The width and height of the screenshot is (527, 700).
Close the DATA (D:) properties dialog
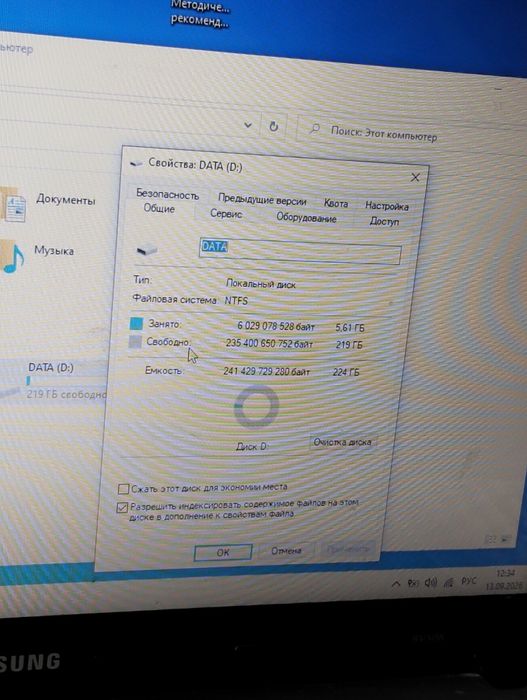(415, 177)
